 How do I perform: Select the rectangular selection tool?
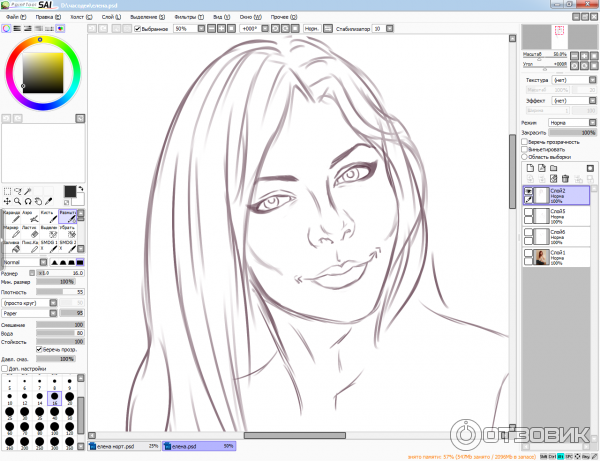pyautogui.click(x=7, y=190)
